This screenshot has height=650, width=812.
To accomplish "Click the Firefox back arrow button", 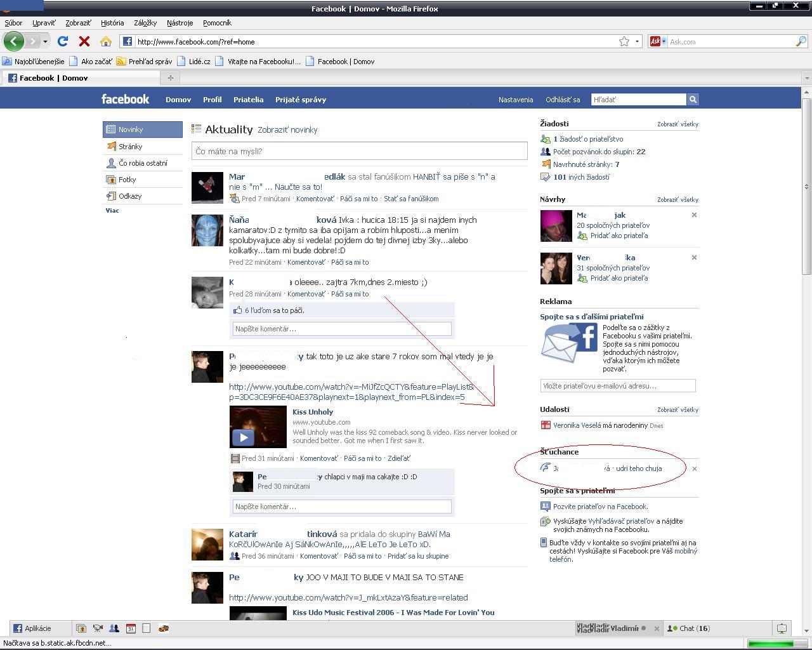I will point(14,41).
